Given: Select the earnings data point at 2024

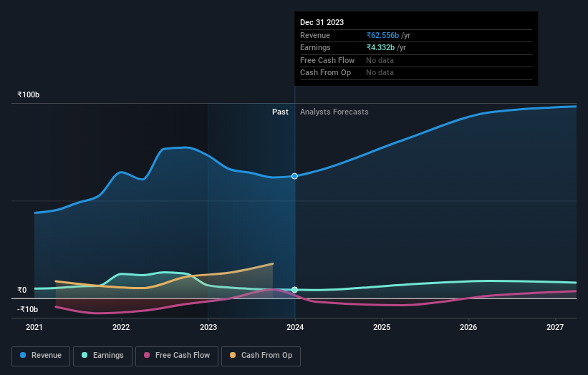Looking at the screenshot, I should tap(295, 290).
